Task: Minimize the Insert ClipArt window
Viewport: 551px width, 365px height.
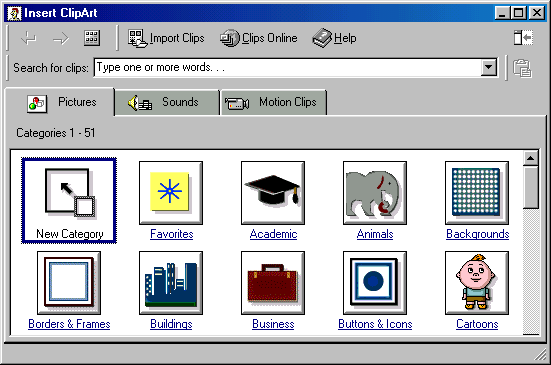Action: pos(502,13)
